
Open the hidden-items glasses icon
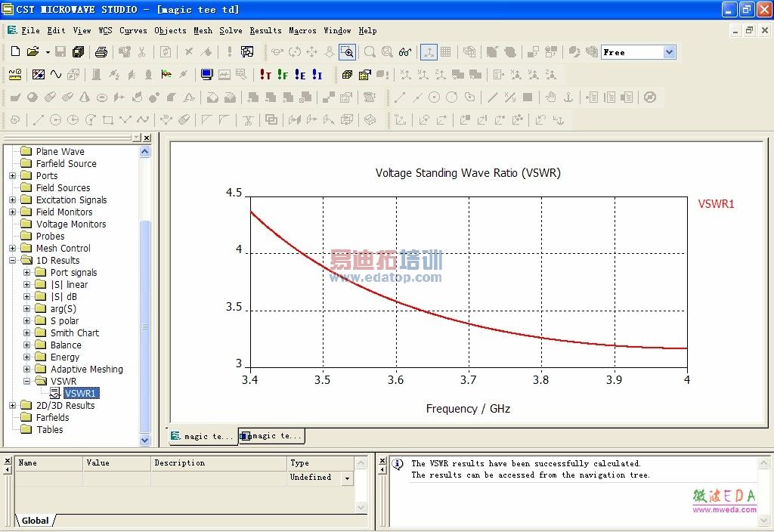pyautogui.click(x=405, y=51)
